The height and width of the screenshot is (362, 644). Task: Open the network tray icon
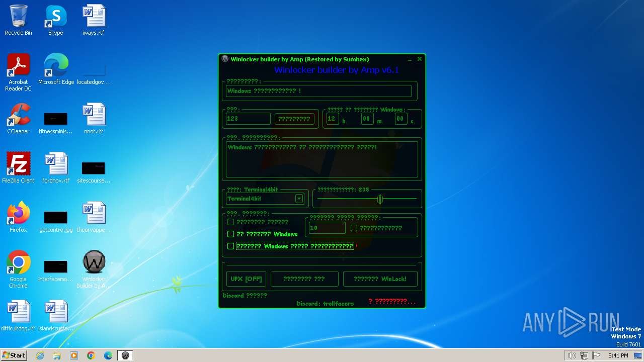pyautogui.click(x=584, y=355)
